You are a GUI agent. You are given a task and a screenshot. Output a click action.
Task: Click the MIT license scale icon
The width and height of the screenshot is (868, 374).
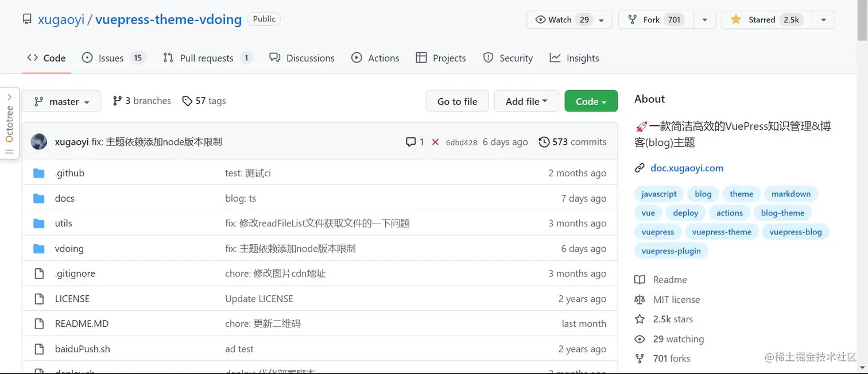click(640, 299)
